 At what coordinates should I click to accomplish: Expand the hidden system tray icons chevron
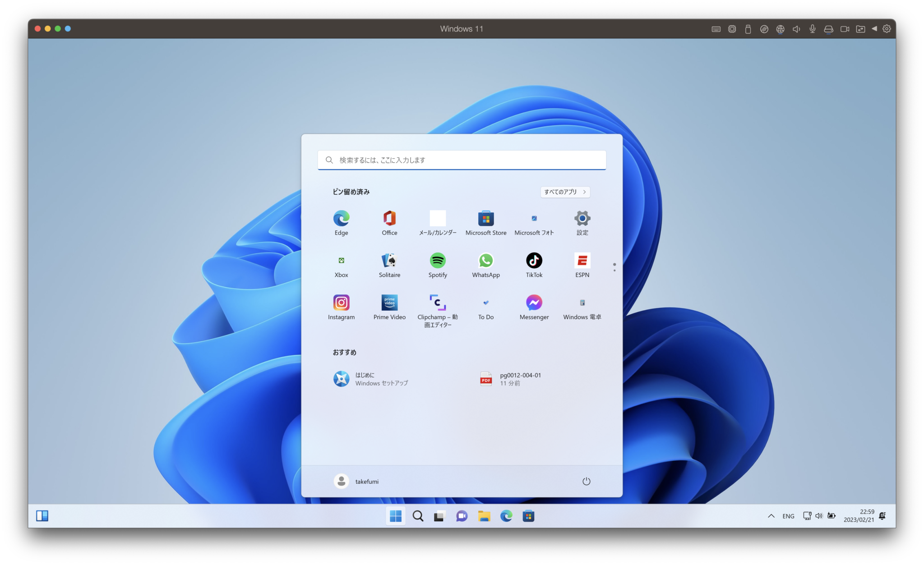tap(771, 516)
